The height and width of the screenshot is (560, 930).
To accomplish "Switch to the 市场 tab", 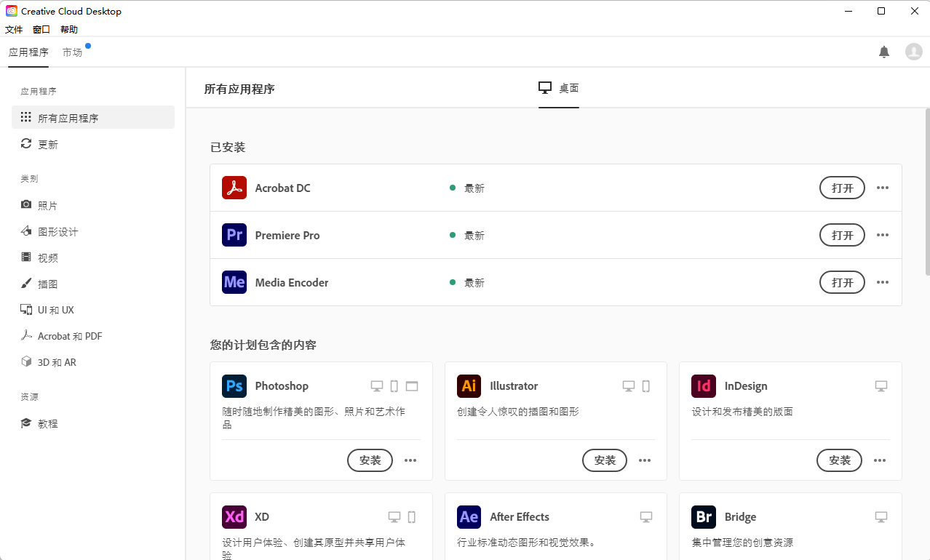I will coord(72,52).
